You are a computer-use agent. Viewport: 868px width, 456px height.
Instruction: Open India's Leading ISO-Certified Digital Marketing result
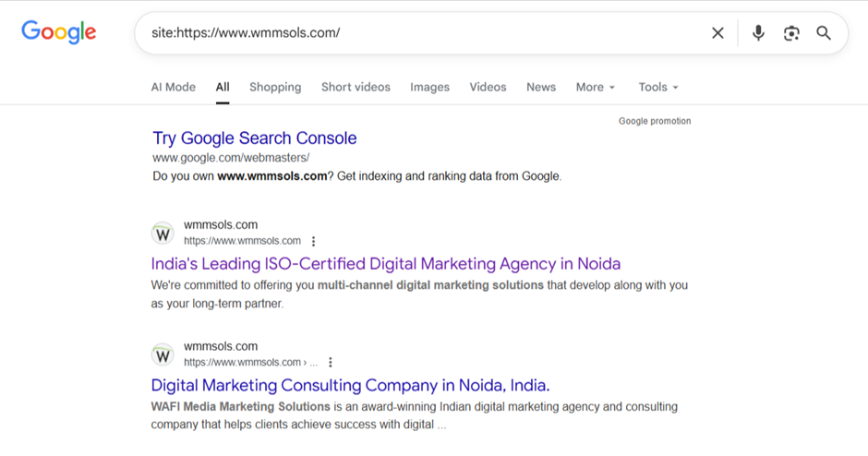point(386,264)
